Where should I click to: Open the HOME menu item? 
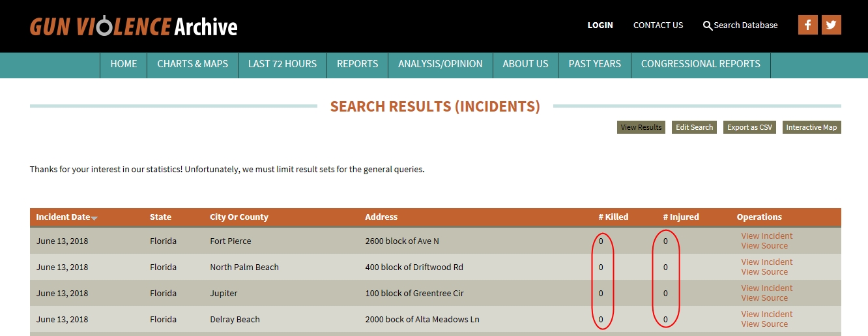124,64
